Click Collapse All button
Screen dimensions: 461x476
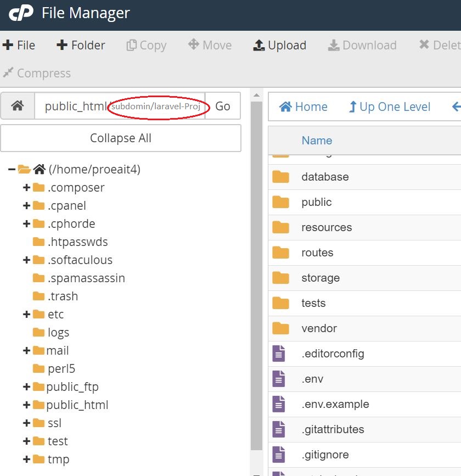tap(121, 138)
